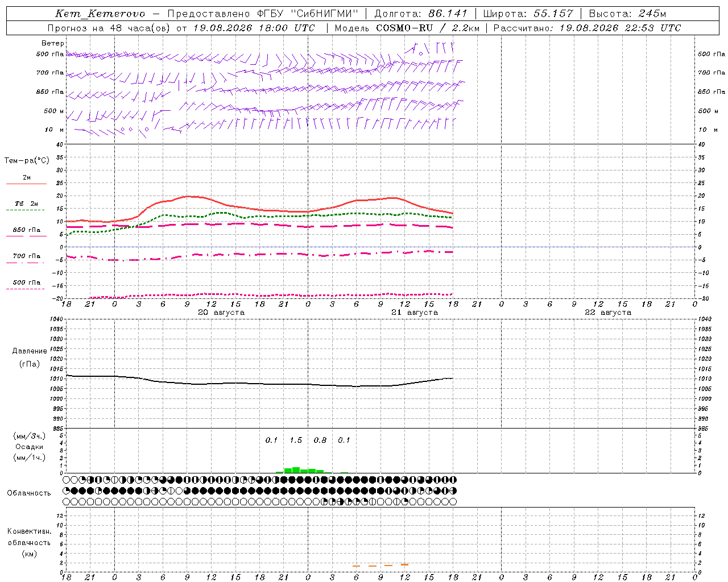
Task: Select the Давление (гПа) axis label
Action: pos(30,357)
